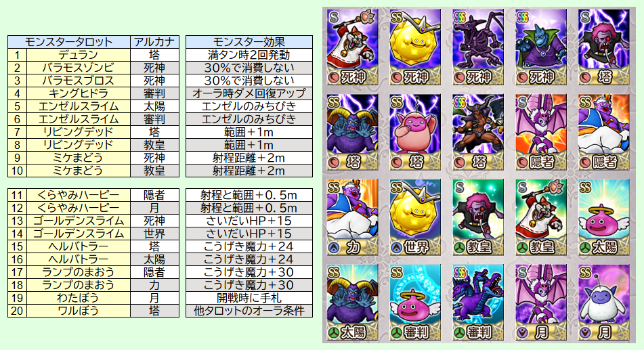Click the cat wizard 教皇 card
The height and width of the screenshot is (350, 644).
(x=541, y=217)
